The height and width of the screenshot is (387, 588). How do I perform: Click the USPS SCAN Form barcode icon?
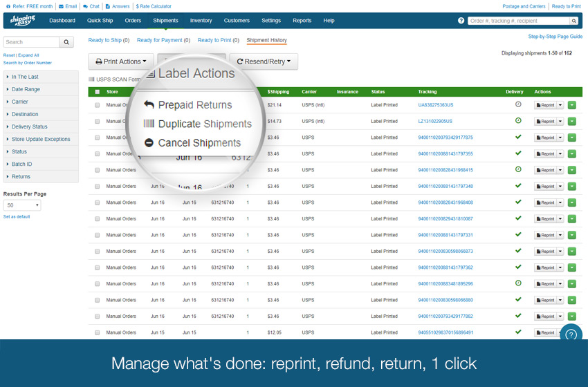(91, 79)
